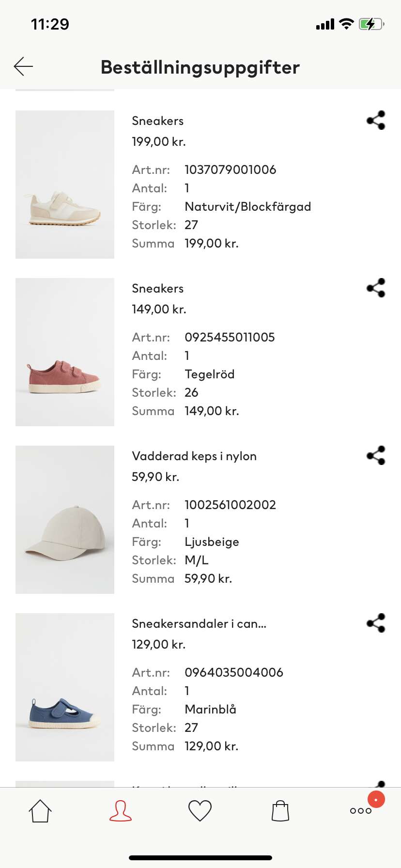Open the navy blue sandal thumbnail
This screenshot has width=401, height=868.
pos(65,687)
